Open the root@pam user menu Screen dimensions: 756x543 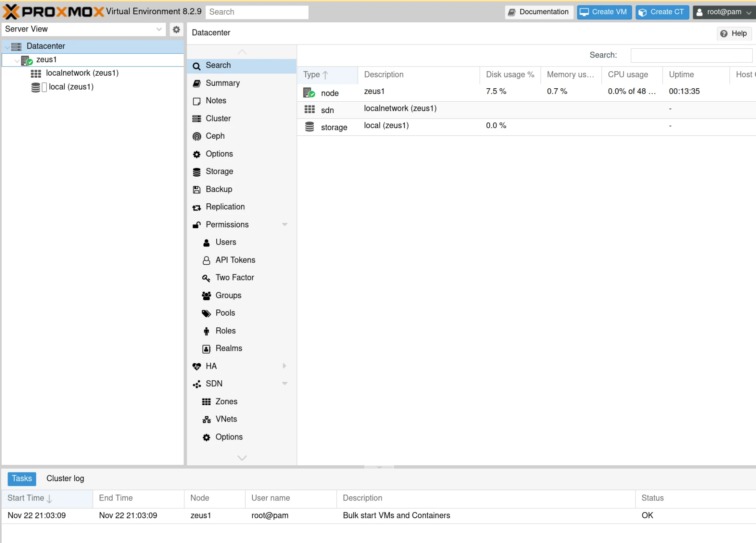pos(724,12)
